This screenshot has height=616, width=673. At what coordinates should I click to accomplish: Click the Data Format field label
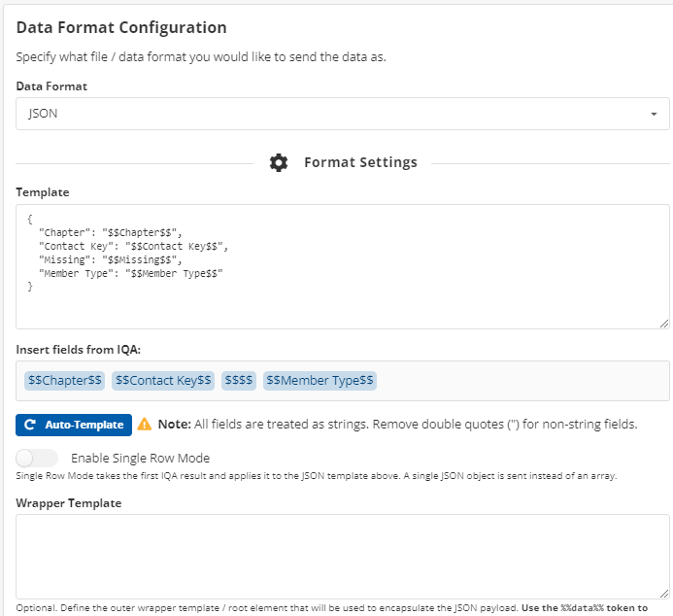51,86
